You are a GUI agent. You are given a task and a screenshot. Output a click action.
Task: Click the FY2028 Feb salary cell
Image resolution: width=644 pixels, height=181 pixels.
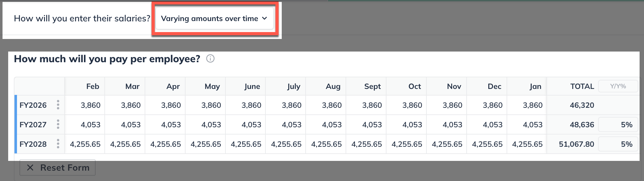pyautogui.click(x=85, y=144)
